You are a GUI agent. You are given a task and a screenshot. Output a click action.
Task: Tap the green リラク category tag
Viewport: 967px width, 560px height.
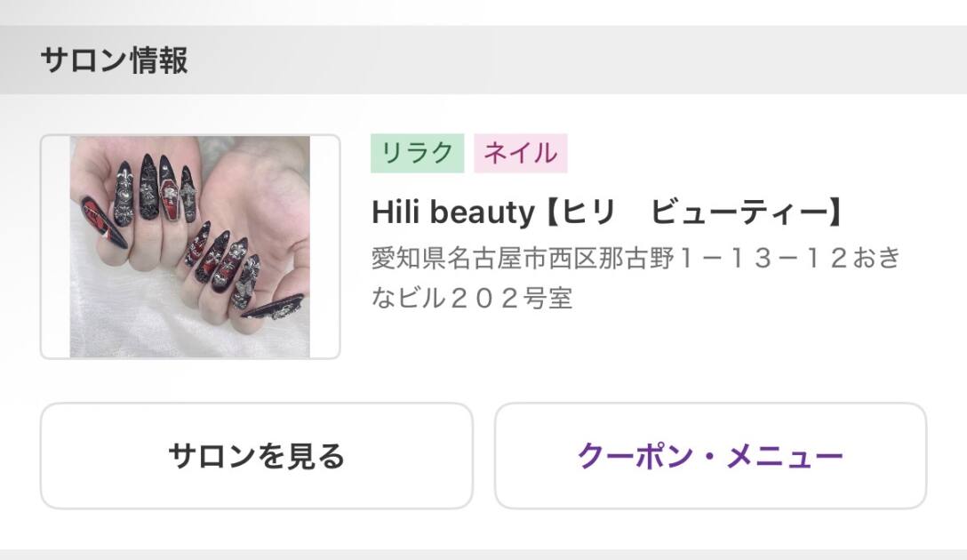point(417,153)
